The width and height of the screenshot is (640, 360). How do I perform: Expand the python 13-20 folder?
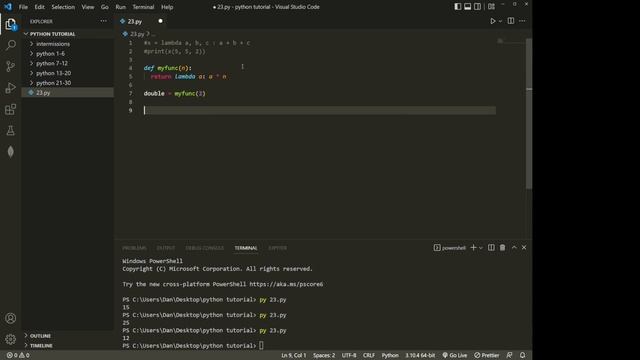pyautogui.click(x=53, y=73)
